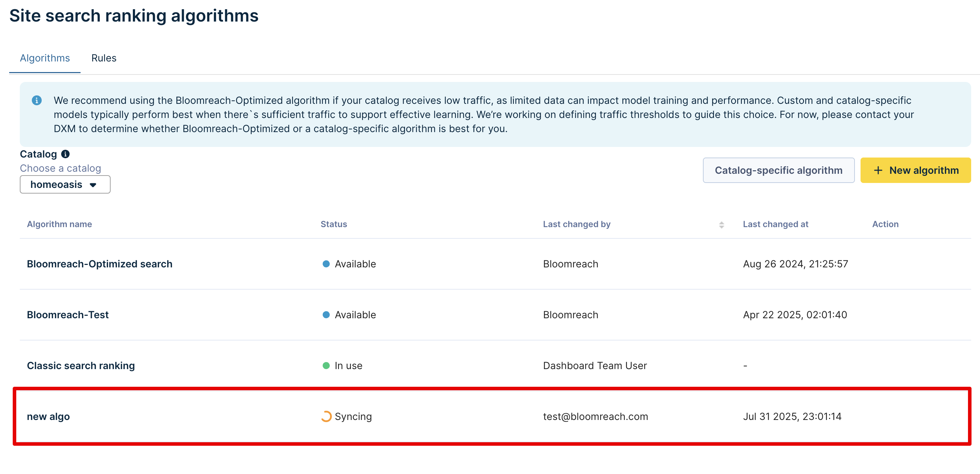This screenshot has height=474, width=980.
Task: Click the Choose a catalog label
Action: pos(60,168)
